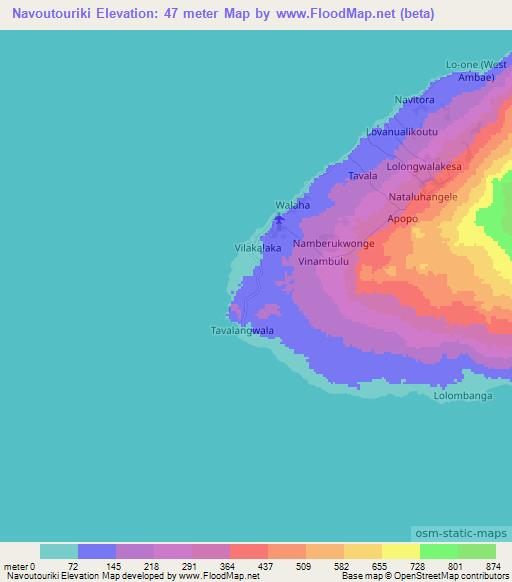
Task: Click the 874 legend value
Action: tap(493, 566)
